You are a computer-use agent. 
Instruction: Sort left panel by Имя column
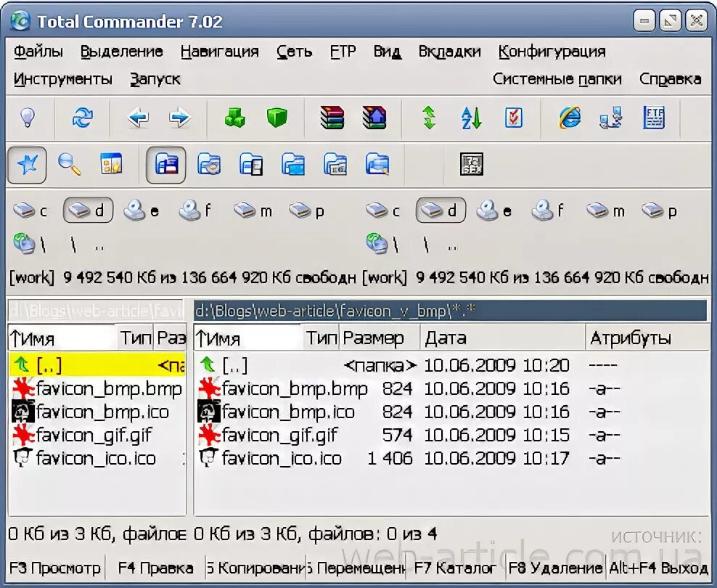(x=62, y=338)
